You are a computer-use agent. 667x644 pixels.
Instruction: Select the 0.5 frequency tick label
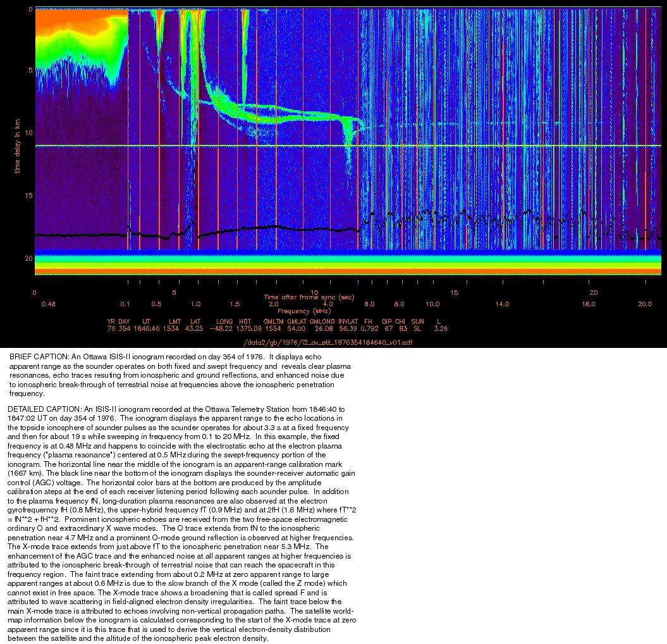click(156, 304)
